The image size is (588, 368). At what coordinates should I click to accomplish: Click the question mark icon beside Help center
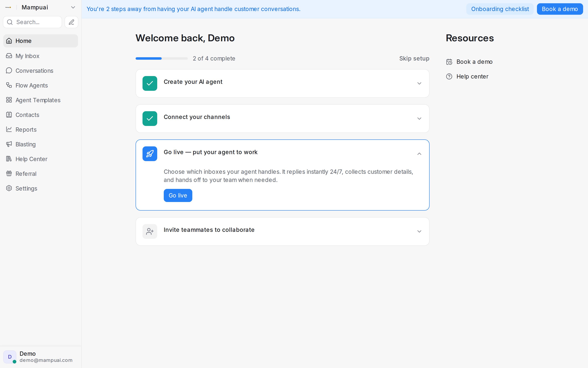(449, 76)
